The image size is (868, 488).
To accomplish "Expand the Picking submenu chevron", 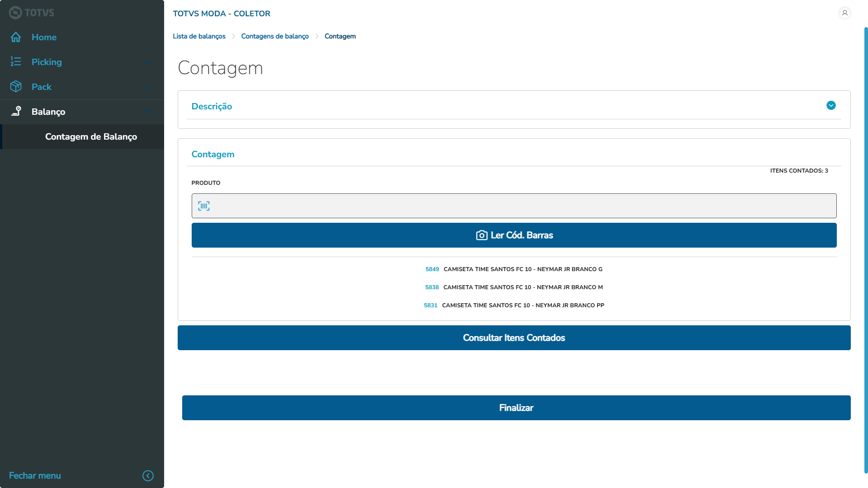I will [148, 62].
